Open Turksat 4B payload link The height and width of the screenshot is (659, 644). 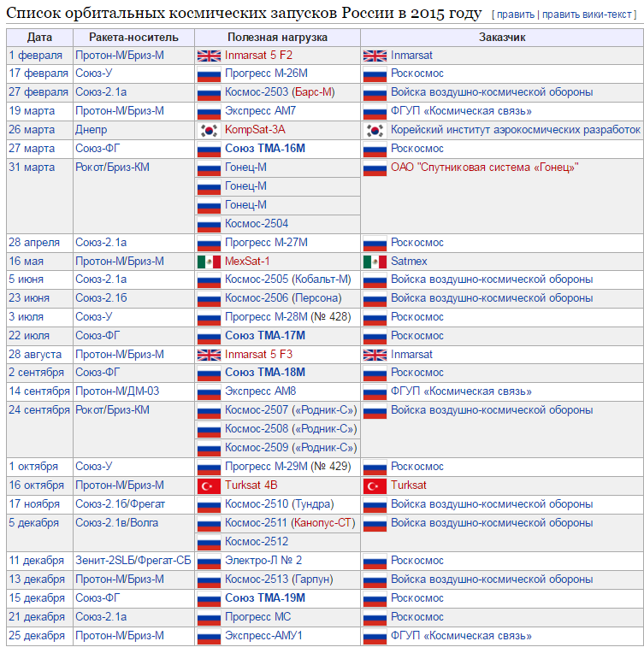tap(251, 485)
